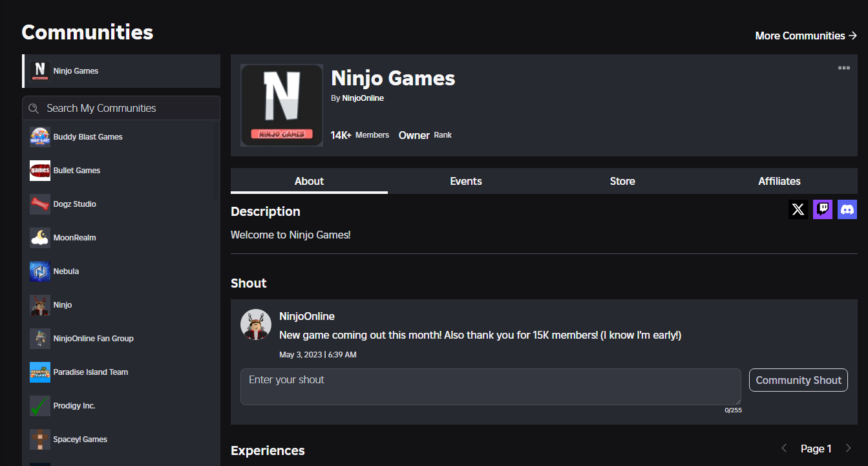Click the X social media icon
This screenshot has height=466, width=868.
tap(797, 209)
